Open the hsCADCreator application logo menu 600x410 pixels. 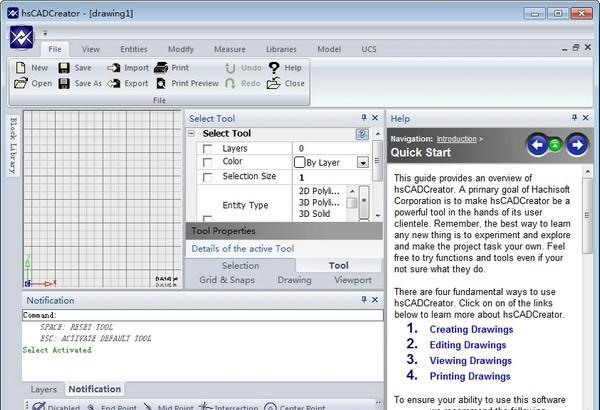click(x=21, y=37)
